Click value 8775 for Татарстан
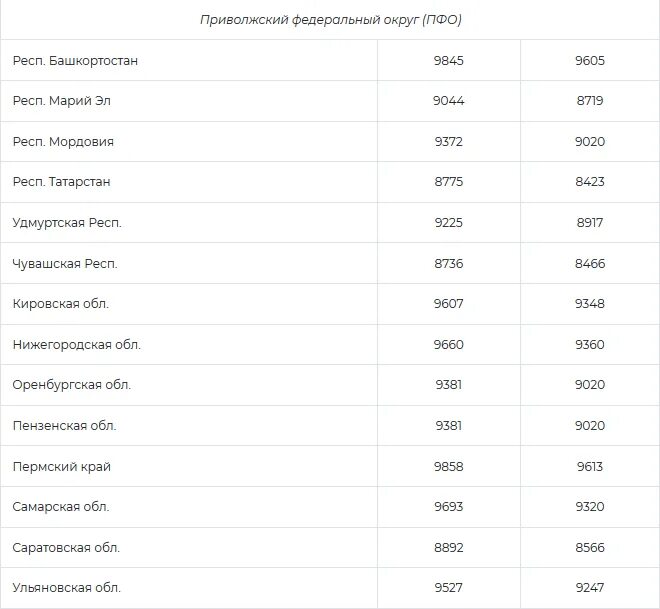The width and height of the screenshot is (660, 609). (449, 182)
